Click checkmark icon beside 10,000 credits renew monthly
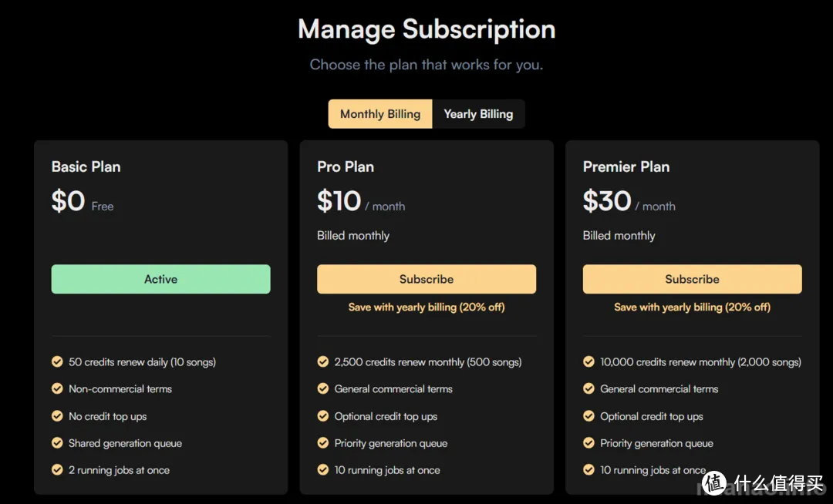This screenshot has width=833, height=504. click(588, 362)
